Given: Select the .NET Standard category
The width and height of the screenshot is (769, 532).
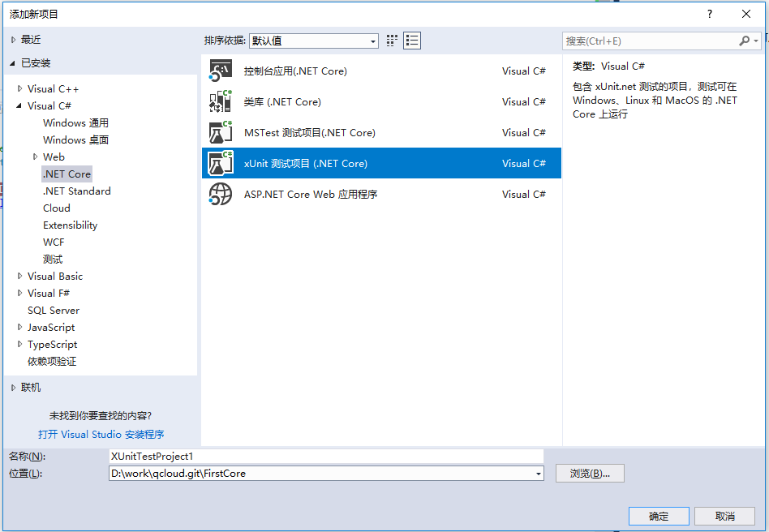Looking at the screenshot, I should (76, 191).
